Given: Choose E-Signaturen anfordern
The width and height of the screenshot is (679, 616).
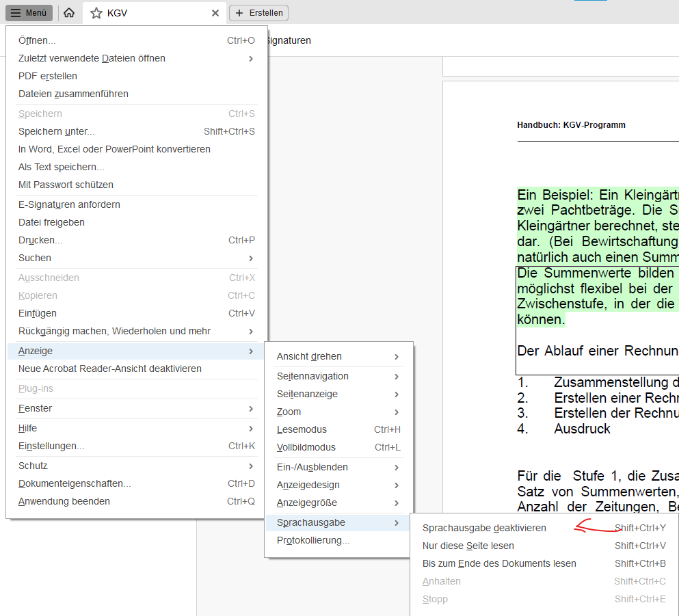Looking at the screenshot, I should (x=136, y=204).
